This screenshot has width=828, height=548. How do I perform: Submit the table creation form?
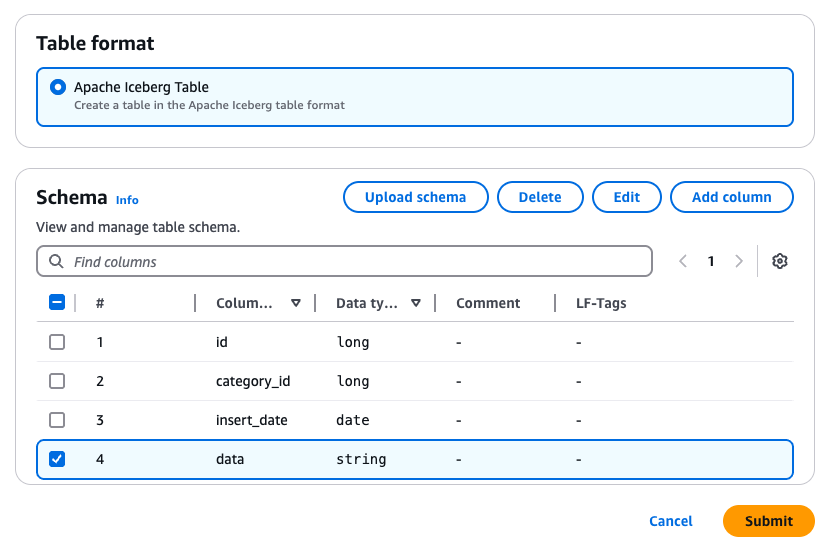768,521
